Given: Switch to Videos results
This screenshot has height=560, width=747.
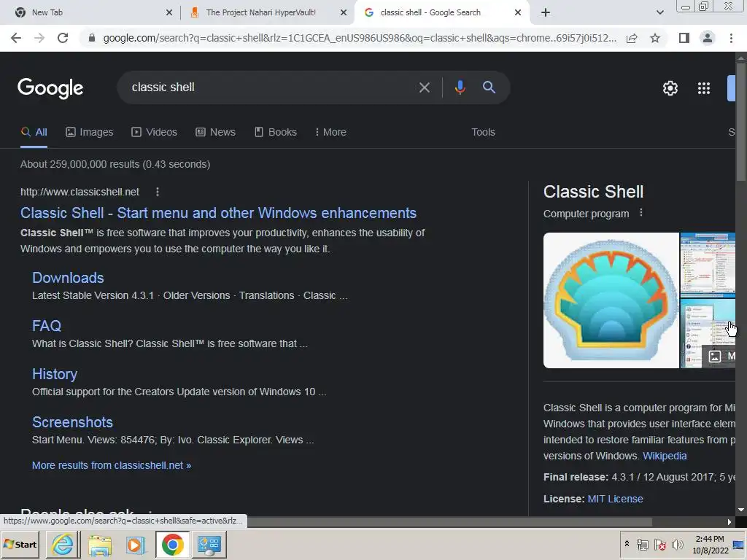Looking at the screenshot, I should [x=155, y=132].
